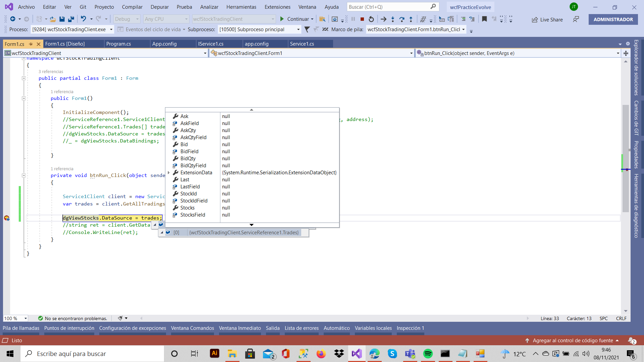Open Spotify from the taskbar

coord(428,354)
